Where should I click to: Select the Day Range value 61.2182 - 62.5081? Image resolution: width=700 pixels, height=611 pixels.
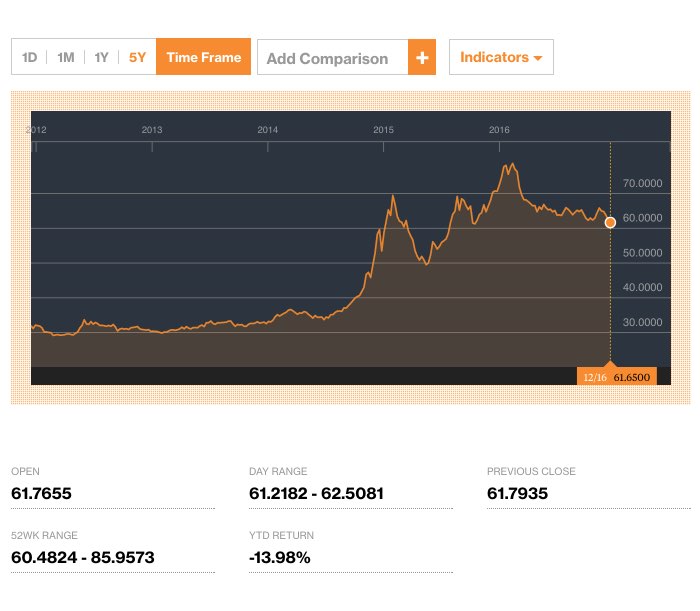pos(316,494)
